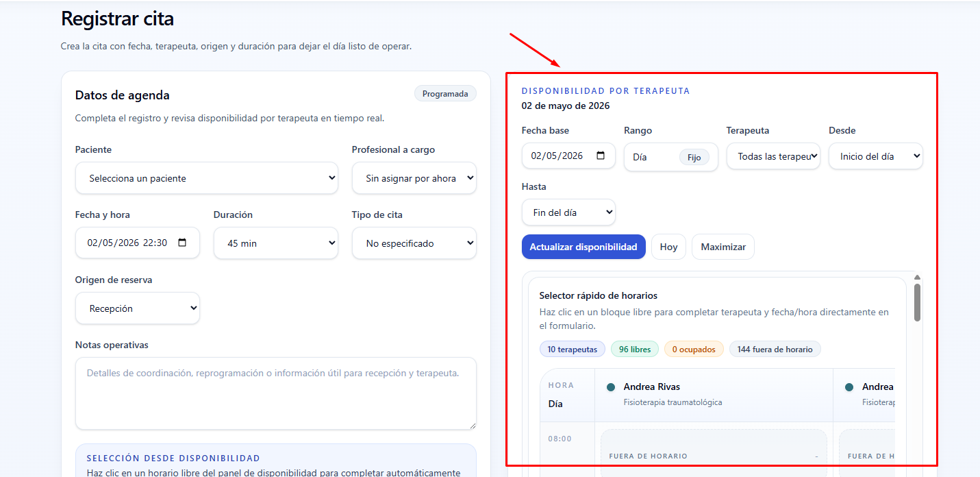Open the Profesional a cargo dropdown
980x477 pixels.
(x=414, y=178)
